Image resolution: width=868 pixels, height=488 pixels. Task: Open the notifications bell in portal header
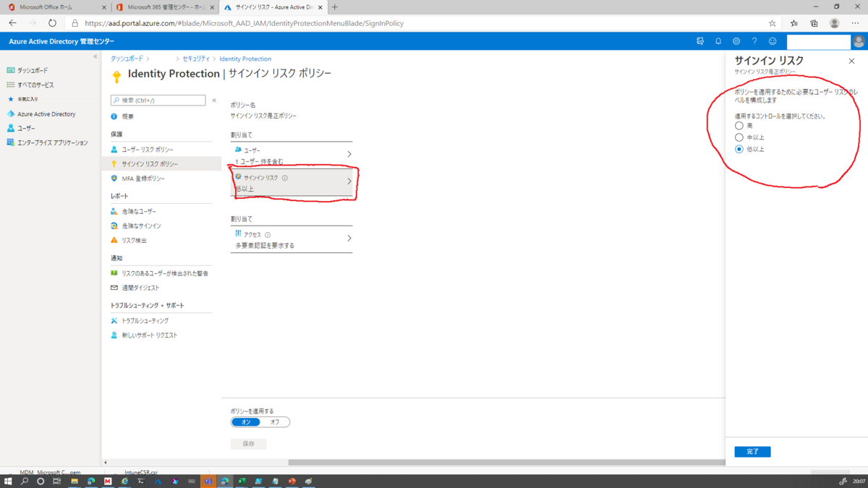click(718, 41)
